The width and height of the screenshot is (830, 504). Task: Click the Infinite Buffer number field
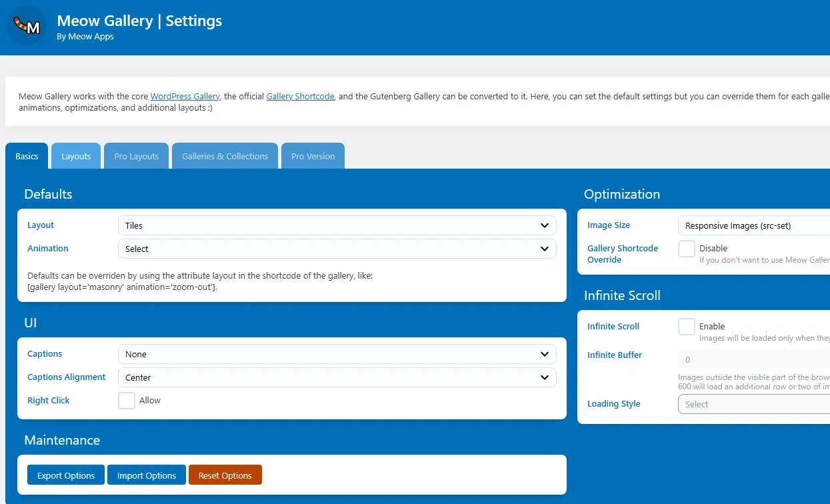coord(753,360)
